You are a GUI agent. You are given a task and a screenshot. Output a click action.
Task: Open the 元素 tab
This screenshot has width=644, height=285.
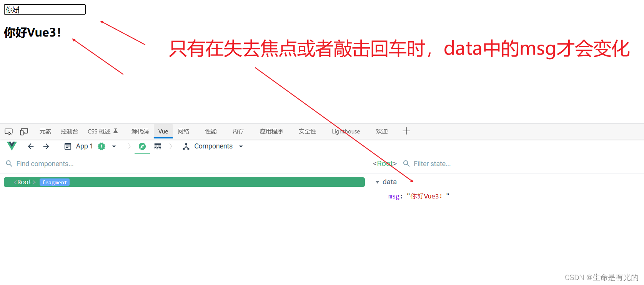45,132
